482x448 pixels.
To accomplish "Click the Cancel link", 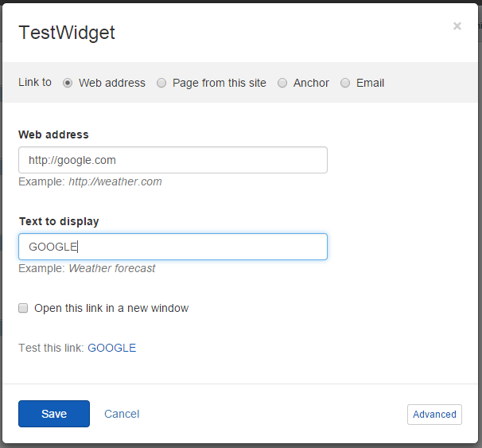I will 122,414.
